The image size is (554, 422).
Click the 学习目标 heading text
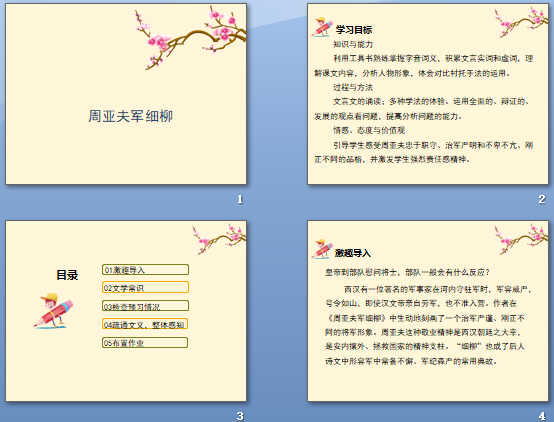pyautogui.click(x=354, y=30)
